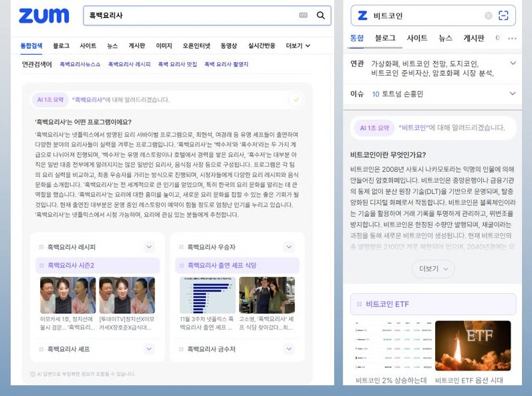Switch to the mobile 사이트 tab

[x=417, y=38]
